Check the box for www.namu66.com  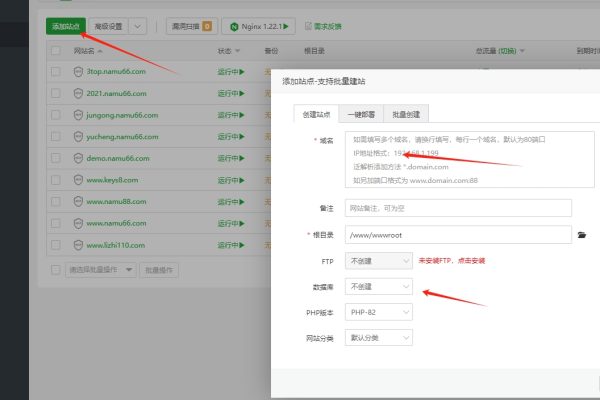point(56,223)
